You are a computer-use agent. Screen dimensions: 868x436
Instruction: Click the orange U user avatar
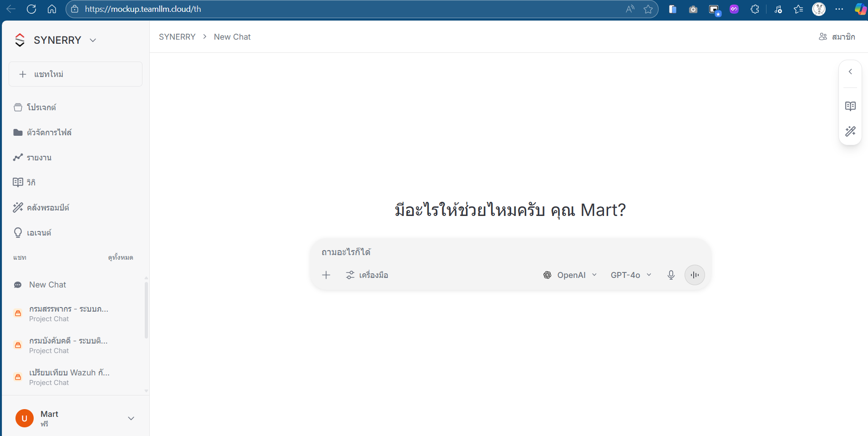click(25, 418)
